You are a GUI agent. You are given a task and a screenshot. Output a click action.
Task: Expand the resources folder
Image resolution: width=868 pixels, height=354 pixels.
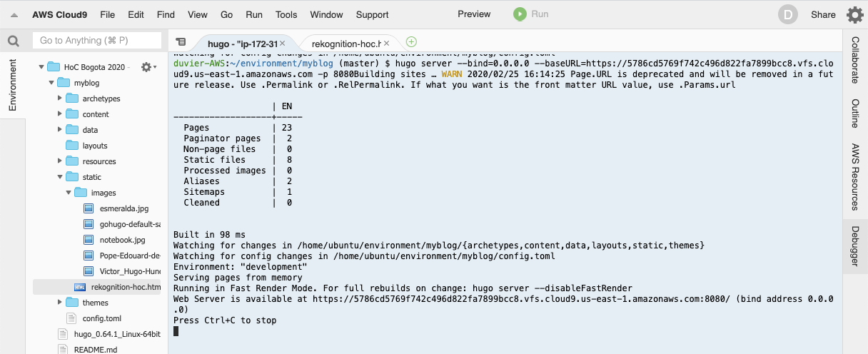61,161
